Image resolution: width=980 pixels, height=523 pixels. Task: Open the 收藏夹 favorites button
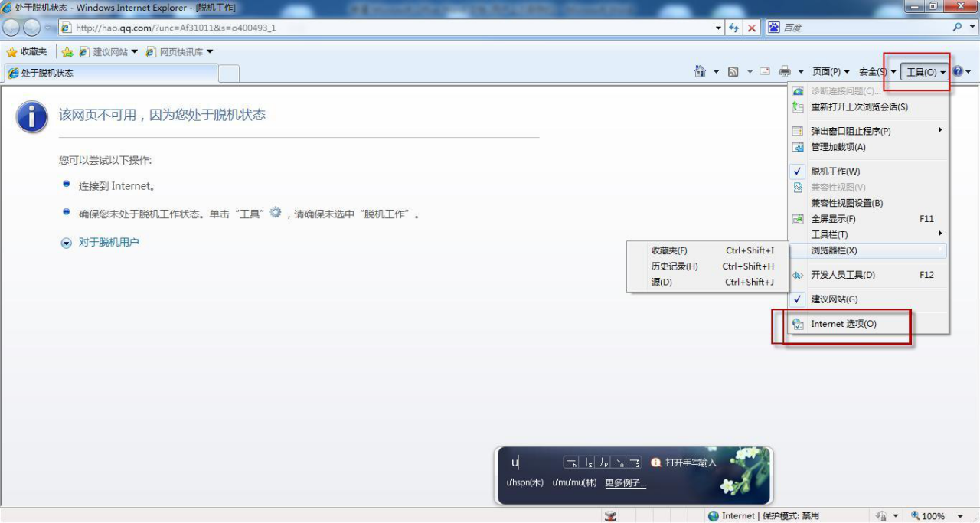click(27, 51)
